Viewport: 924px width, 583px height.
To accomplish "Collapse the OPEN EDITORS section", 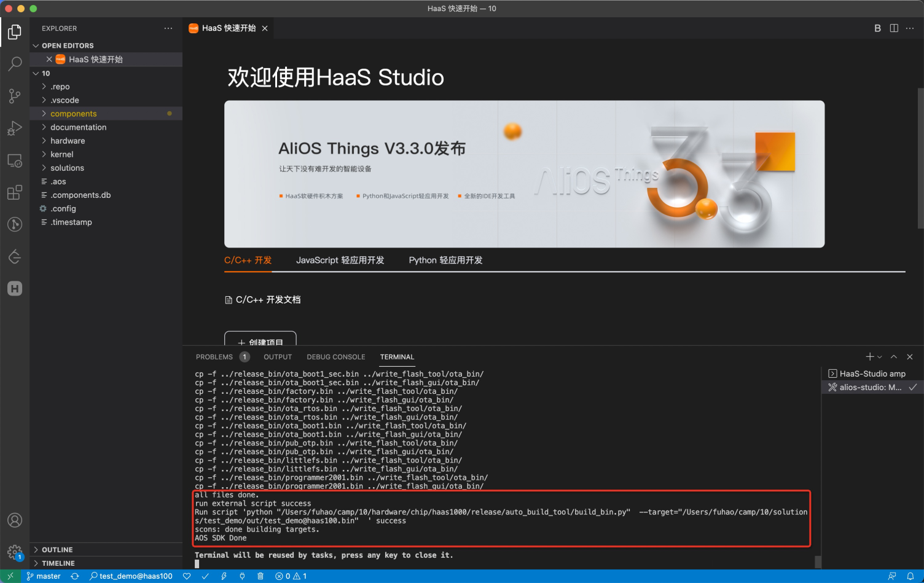I will pyautogui.click(x=106, y=46).
